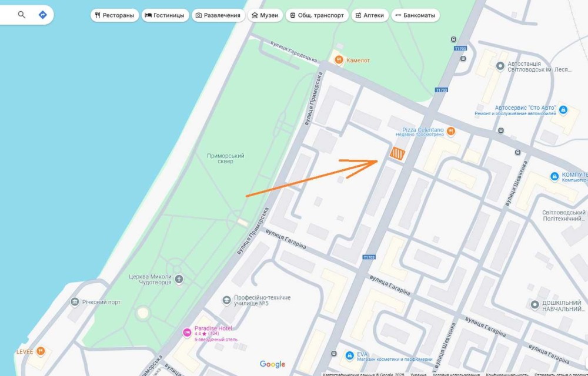
Task: Select the Рестораны filter chip
Action: pyautogui.click(x=115, y=15)
